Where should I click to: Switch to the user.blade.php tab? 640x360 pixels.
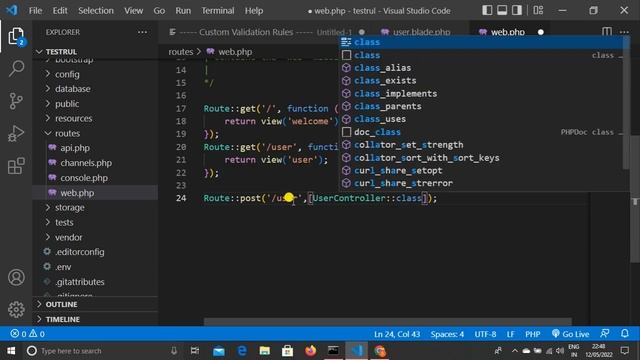420,32
